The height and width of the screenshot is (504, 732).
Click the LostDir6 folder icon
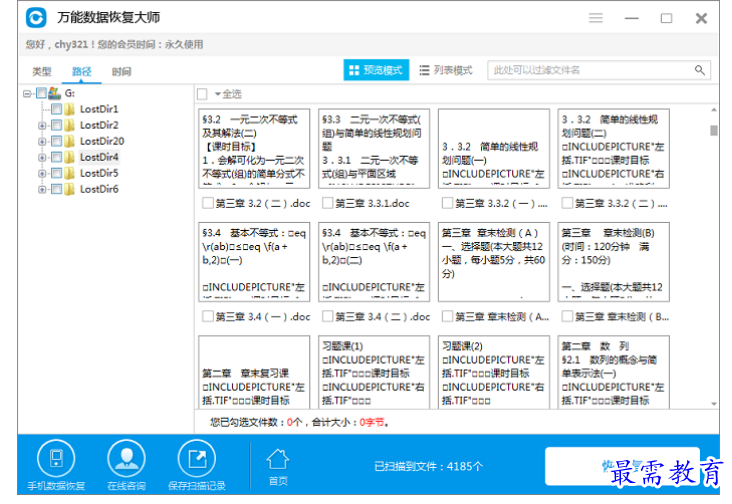70,189
